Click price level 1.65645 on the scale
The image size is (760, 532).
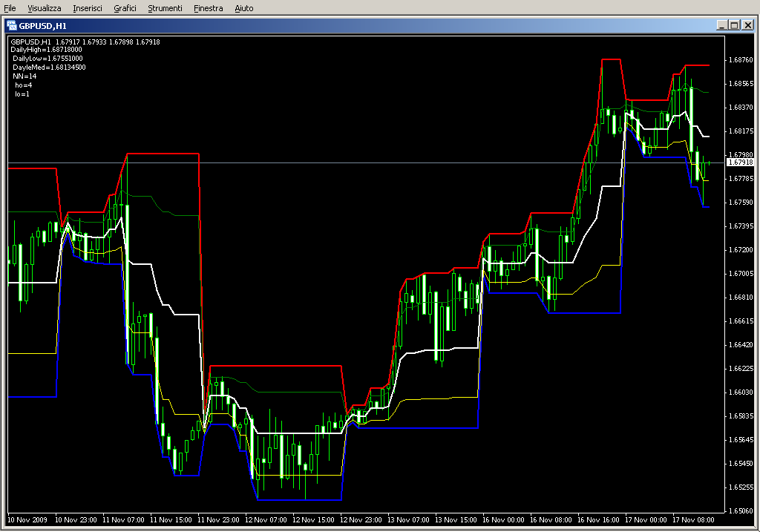[741, 439]
